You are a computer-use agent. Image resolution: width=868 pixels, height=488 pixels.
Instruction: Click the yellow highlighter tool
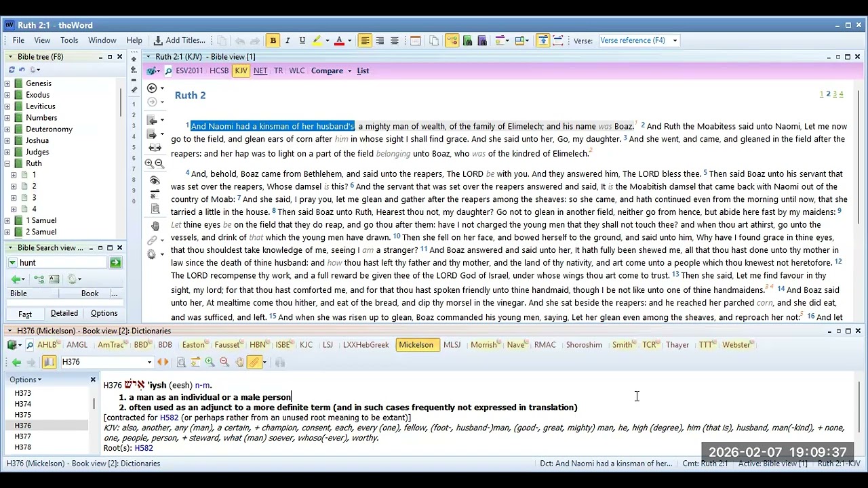(316, 41)
